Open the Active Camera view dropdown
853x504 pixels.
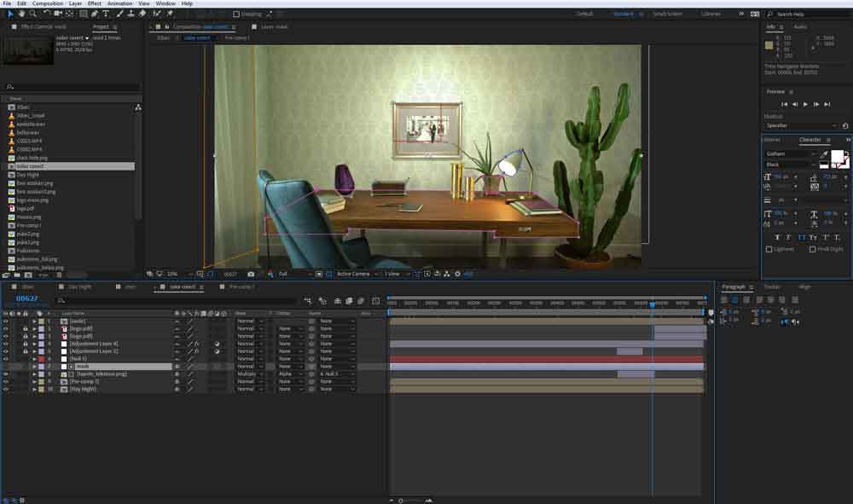click(x=357, y=274)
